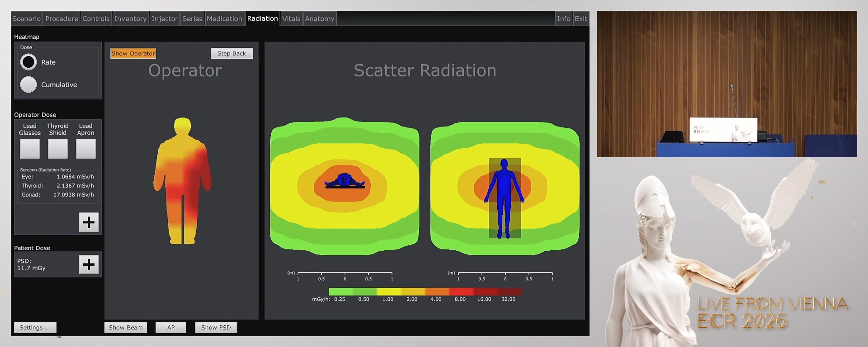This screenshot has width=868, height=347.
Task: Toggle the Lead Apron checkbox
Action: (x=86, y=149)
